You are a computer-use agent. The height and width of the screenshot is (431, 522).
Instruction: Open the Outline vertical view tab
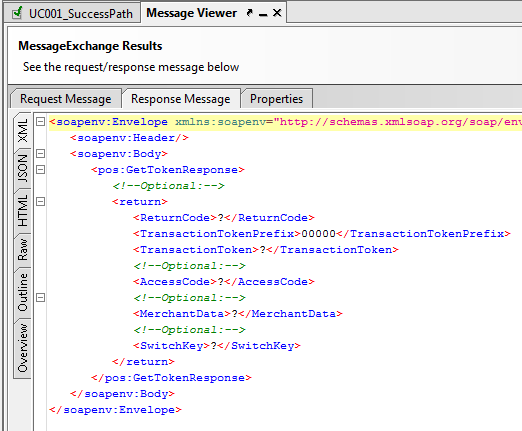(x=23, y=292)
